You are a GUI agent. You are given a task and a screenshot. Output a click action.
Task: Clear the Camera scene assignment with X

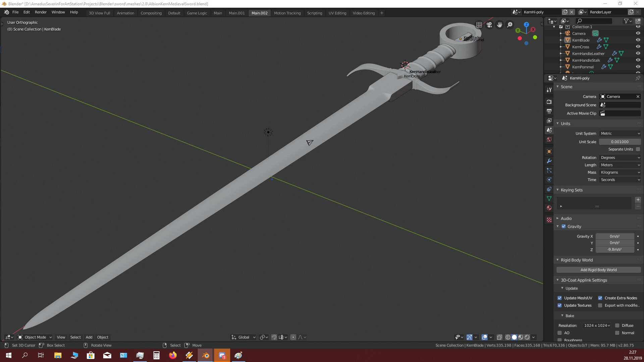point(638,96)
